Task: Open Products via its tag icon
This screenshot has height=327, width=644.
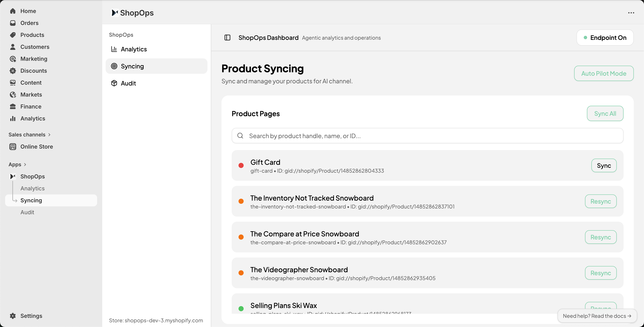Action: (13, 35)
